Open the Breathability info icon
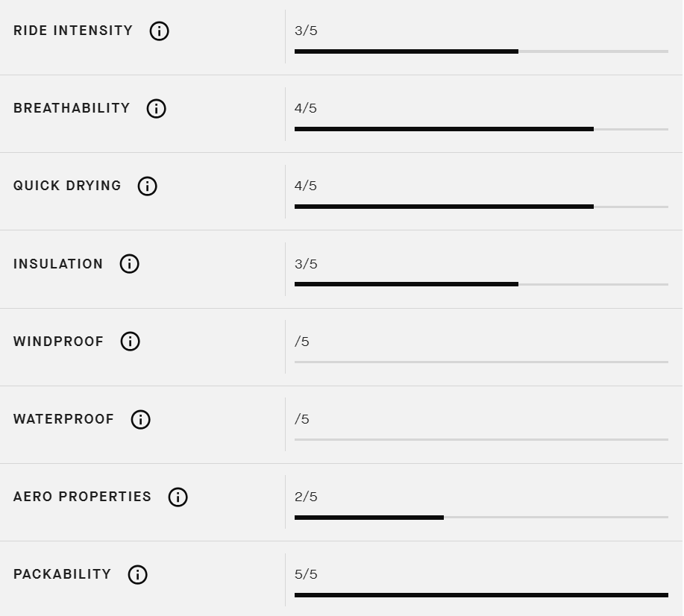This screenshot has width=684, height=616. point(156,108)
